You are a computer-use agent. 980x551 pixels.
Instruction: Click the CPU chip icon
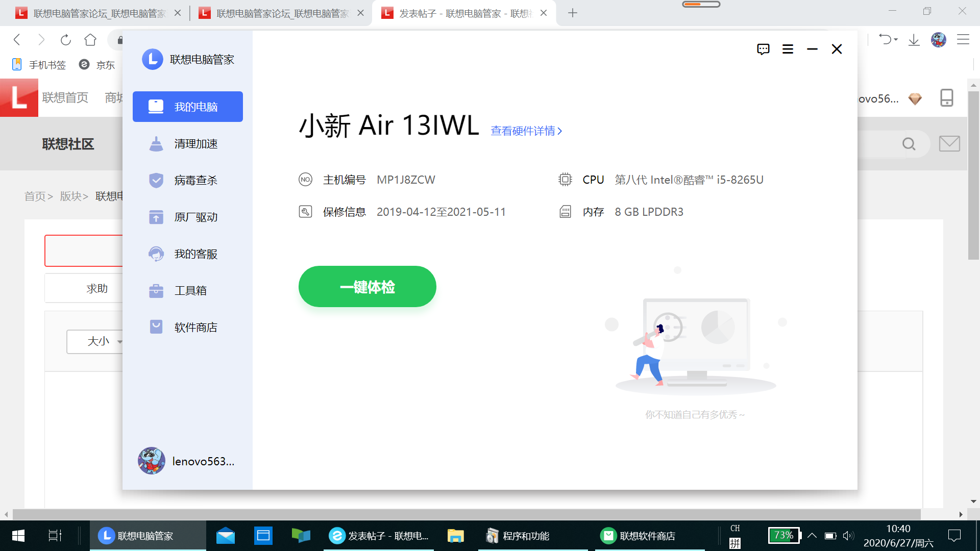tap(565, 180)
